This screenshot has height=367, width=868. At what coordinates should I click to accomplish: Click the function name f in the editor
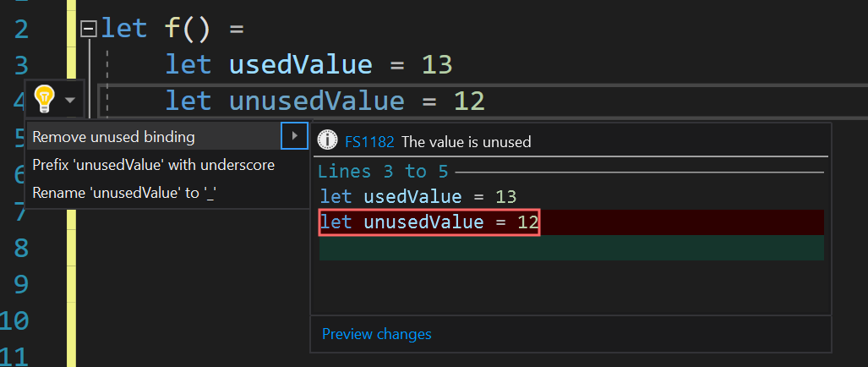pyautogui.click(x=172, y=29)
